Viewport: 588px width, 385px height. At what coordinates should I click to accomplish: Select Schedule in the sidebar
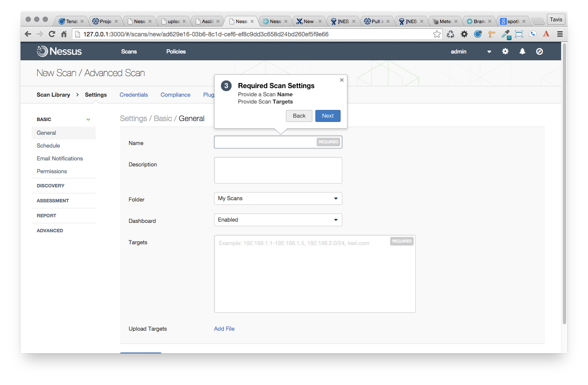coord(48,145)
